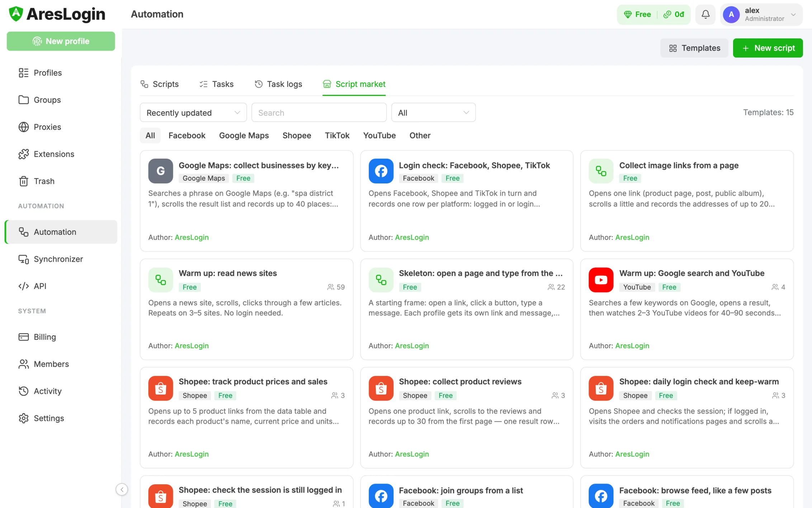Open the notifications bell
Screen dimensions: 812x508
coord(705,14)
